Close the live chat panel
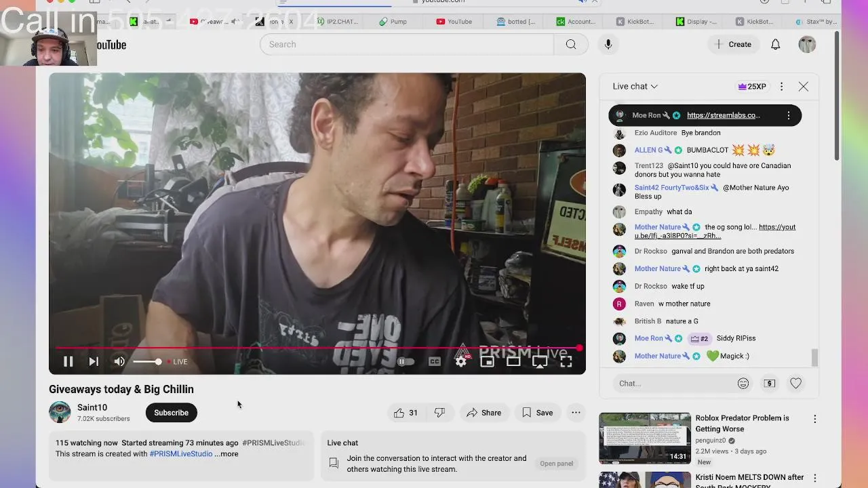Image resolution: width=868 pixels, height=488 pixels. tap(804, 86)
